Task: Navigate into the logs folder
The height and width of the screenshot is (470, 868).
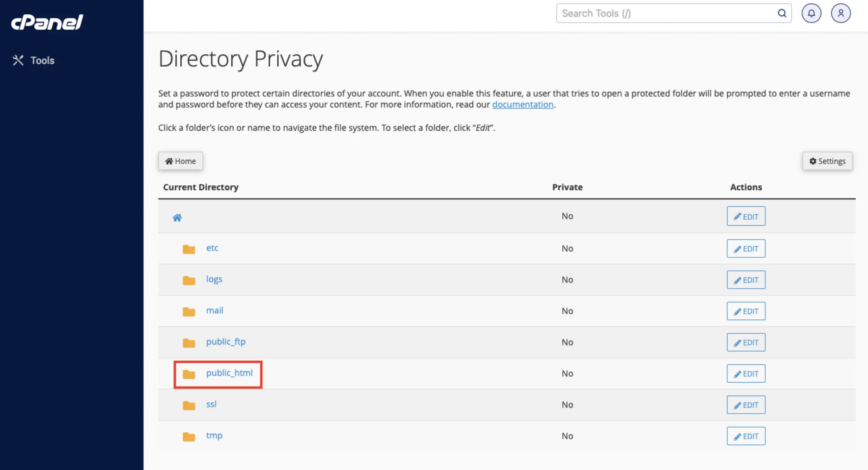Action: coord(214,279)
